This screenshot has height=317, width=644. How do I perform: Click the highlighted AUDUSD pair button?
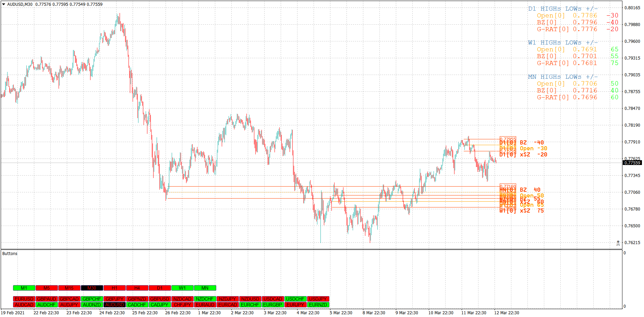[x=114, y=305]
